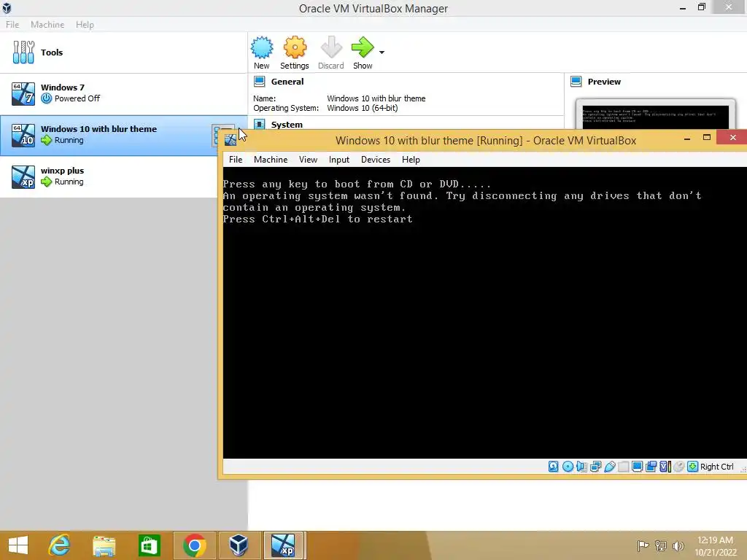The height and width of the screenshot is (560, 747).
Task: Click the audio status icon in VM status bar
Action: [581, 466]
